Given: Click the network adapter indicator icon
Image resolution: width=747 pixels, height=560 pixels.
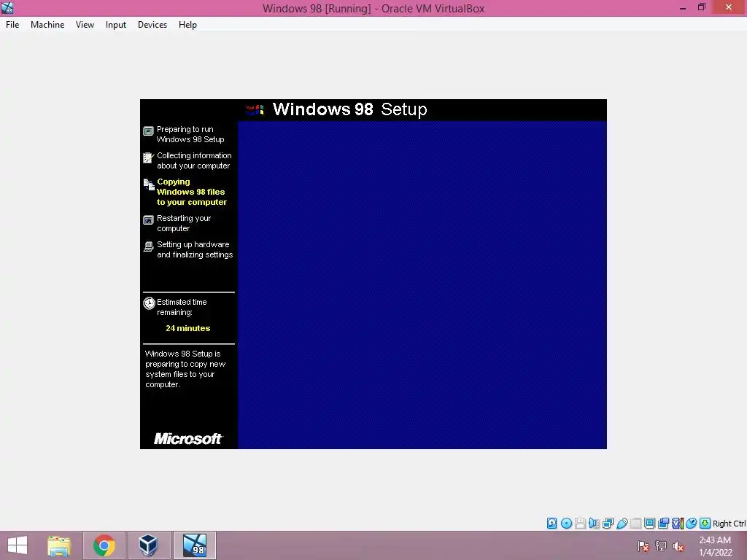Looking at the screenshot, I should pos(608,524).
